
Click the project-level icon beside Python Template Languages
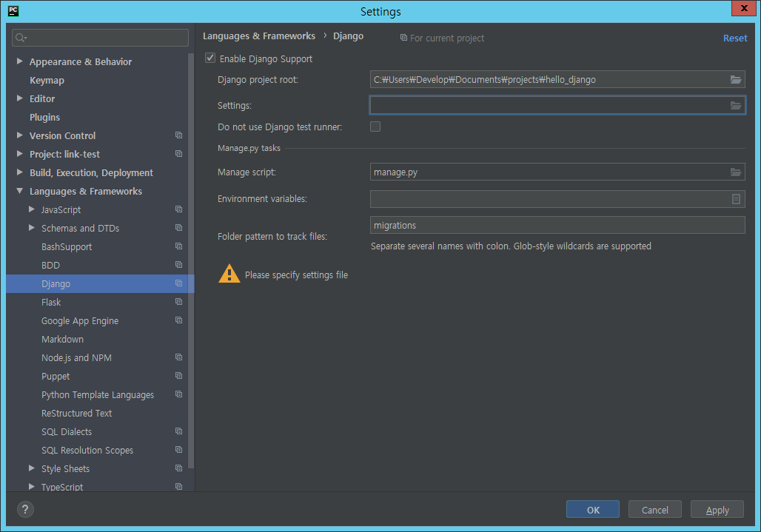tap(178, 394)
